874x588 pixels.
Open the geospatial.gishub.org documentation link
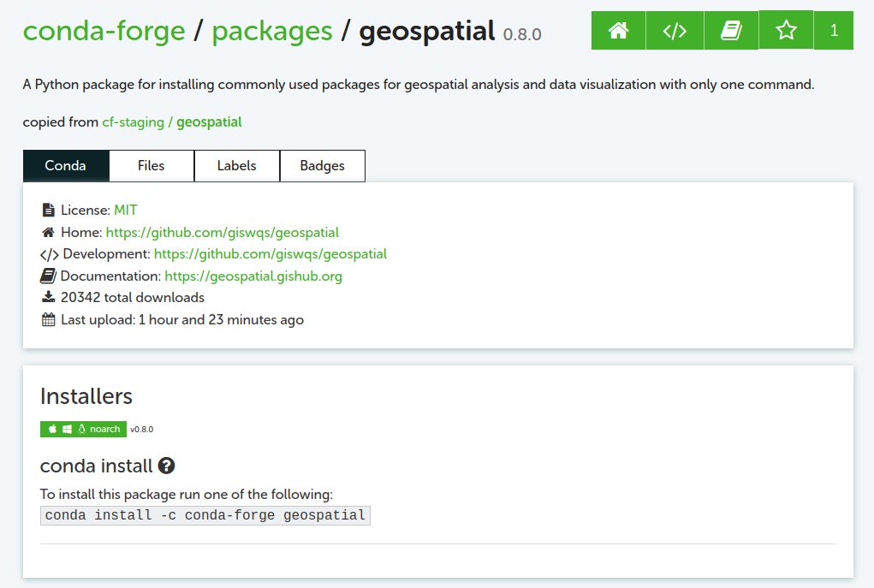pos(253,276)
